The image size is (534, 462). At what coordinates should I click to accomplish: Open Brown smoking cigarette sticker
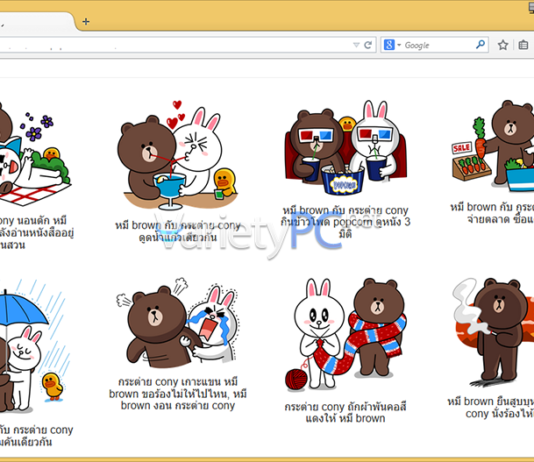pyautogui.click(x=492, y=333)
